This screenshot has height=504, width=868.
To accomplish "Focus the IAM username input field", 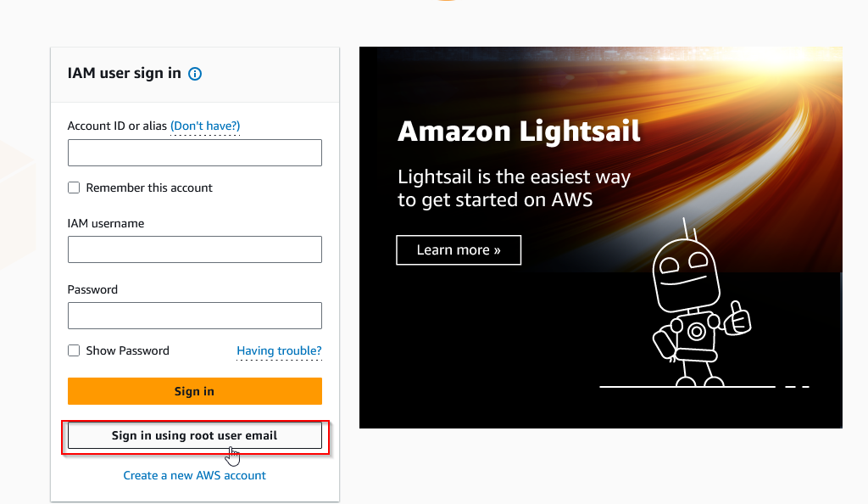I will click(x=195, y=249).
